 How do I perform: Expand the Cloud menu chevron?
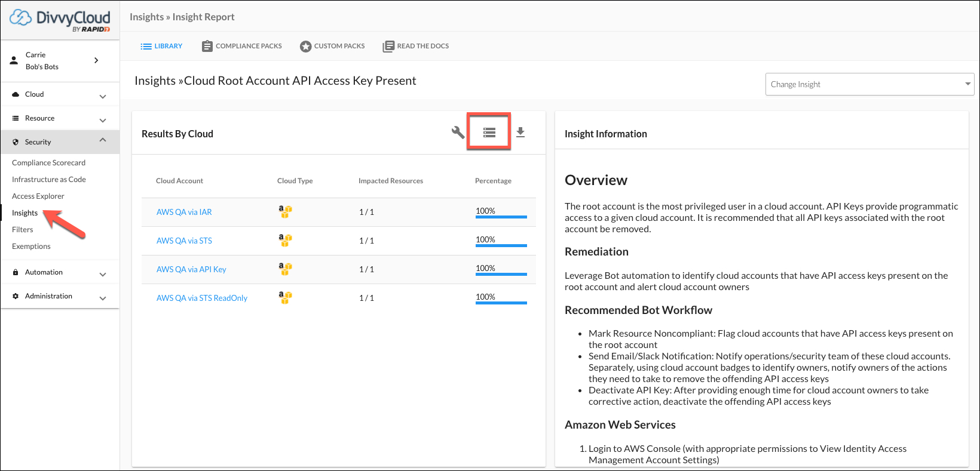[x=103, y=96]
